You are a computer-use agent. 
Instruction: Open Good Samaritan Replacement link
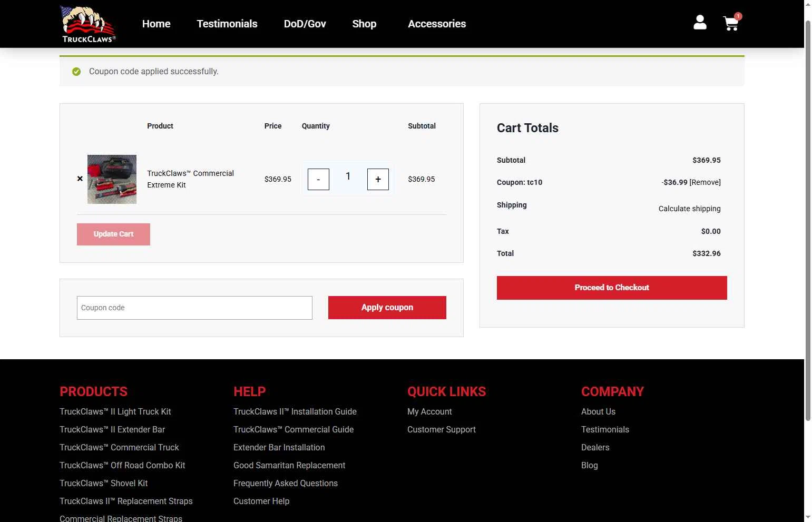[289, 466]
